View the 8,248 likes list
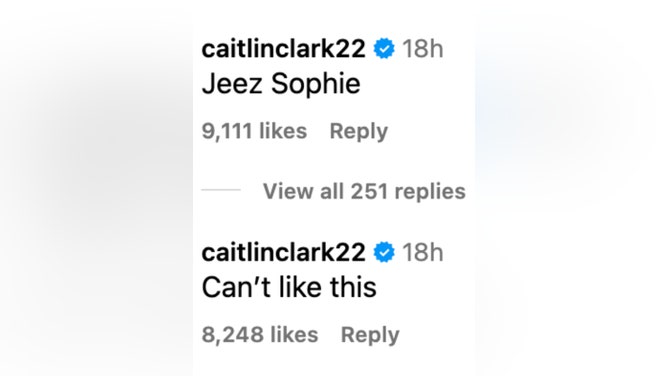 (260, 334)
